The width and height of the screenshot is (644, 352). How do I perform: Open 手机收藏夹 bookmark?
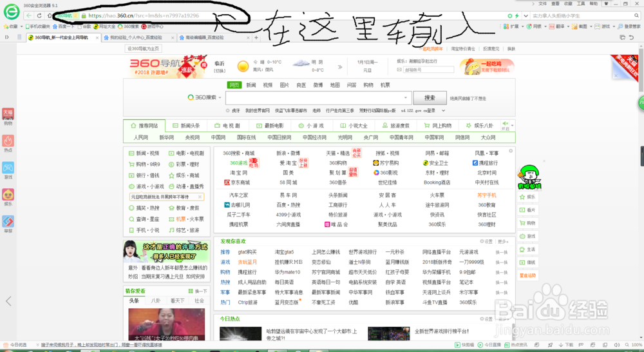click(x=37, y=26)
